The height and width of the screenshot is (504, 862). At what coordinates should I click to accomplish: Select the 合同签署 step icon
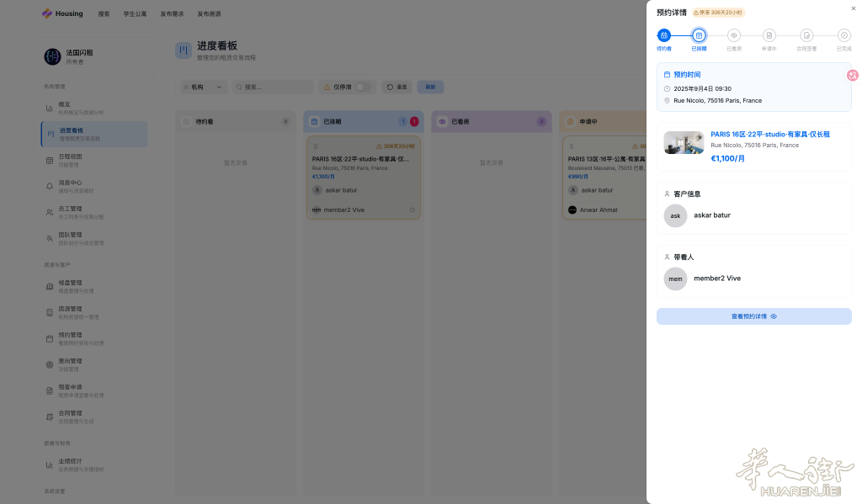[x=806, y=35]
